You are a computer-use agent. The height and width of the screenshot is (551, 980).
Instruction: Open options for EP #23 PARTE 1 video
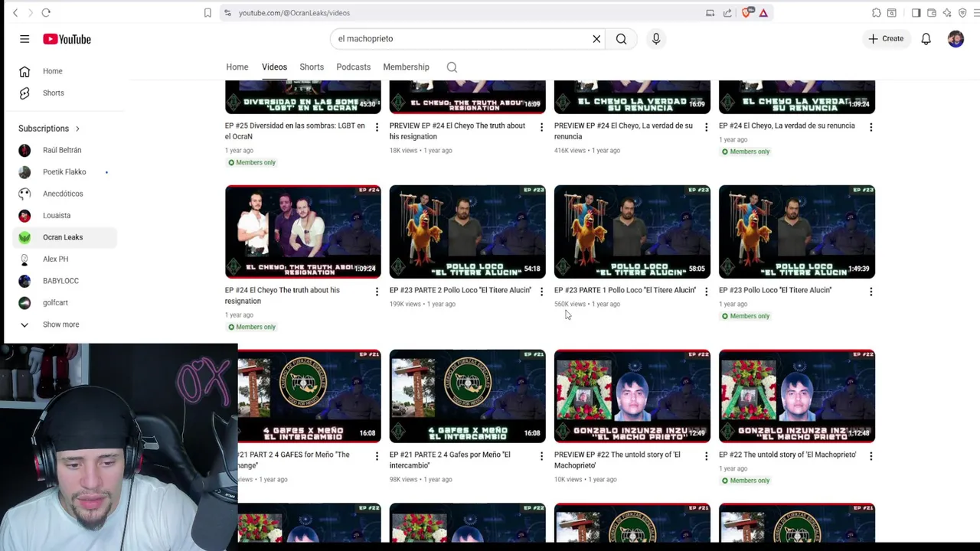706,292
